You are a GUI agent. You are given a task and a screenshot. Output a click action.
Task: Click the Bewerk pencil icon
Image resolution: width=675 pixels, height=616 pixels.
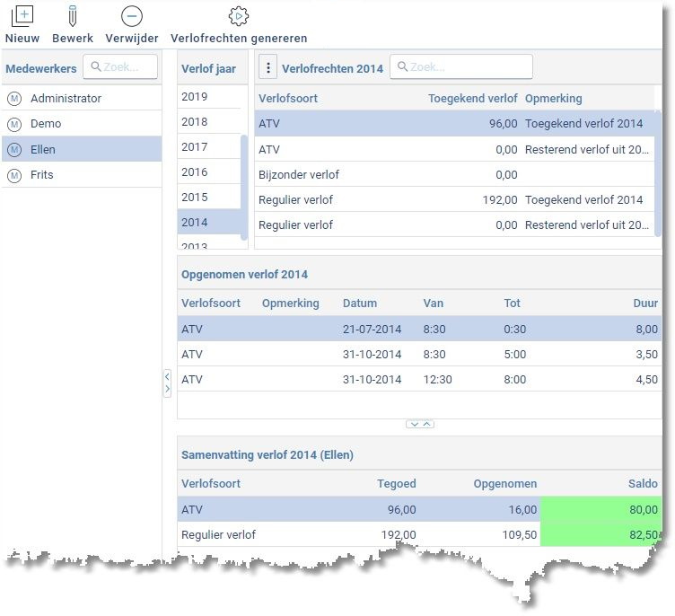click(73, 16)
